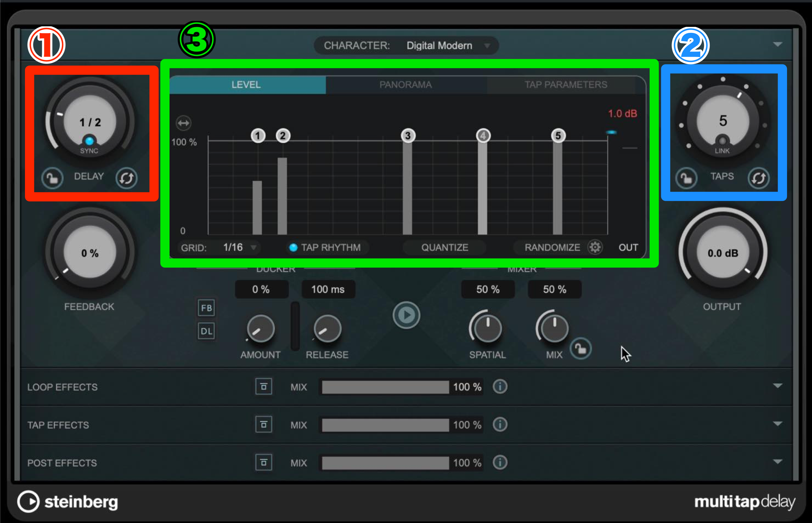Toggle the SYNC button on DELAY knob
The height and width of the screenshot is (523, 812).
90,141
